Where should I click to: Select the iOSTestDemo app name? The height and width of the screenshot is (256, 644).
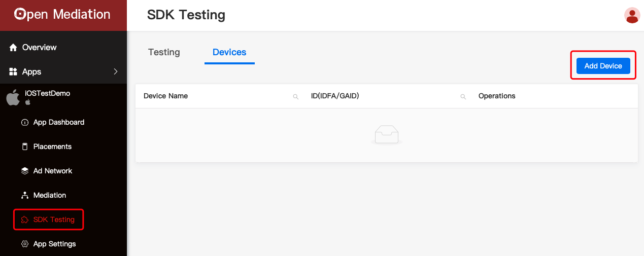(48, 93)
